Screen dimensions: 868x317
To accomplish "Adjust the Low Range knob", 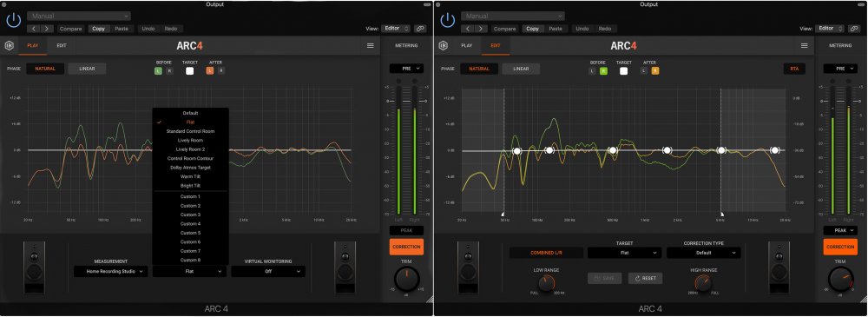I will [546, 284].
